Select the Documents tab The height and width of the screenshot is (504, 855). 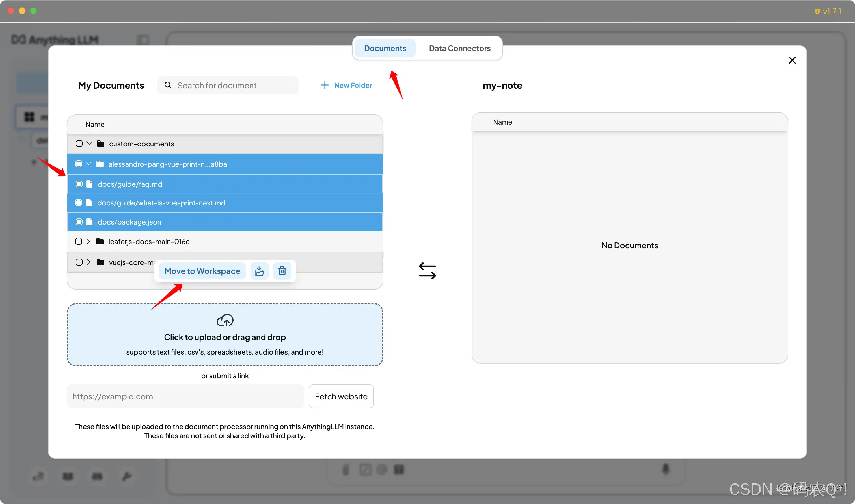385,48
